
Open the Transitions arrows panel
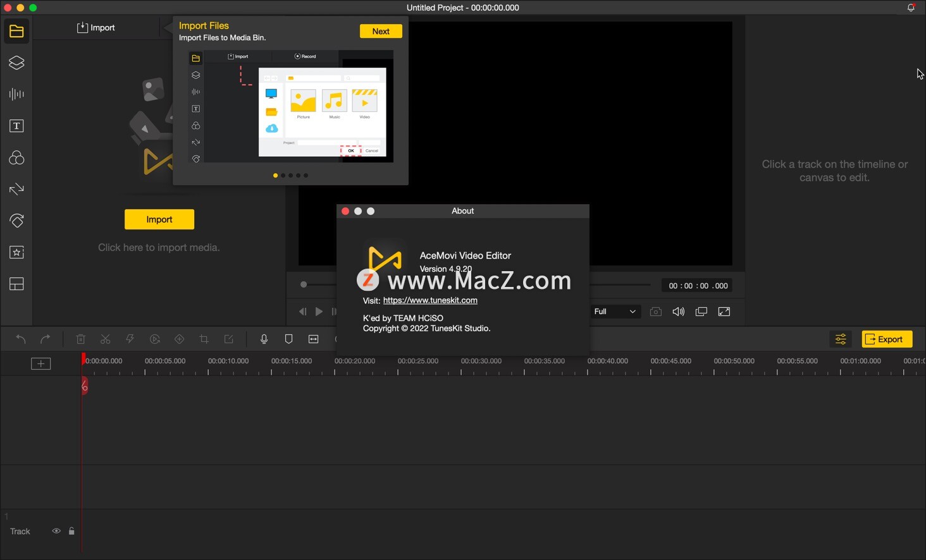pyautogui.click(x=16, y=189)
